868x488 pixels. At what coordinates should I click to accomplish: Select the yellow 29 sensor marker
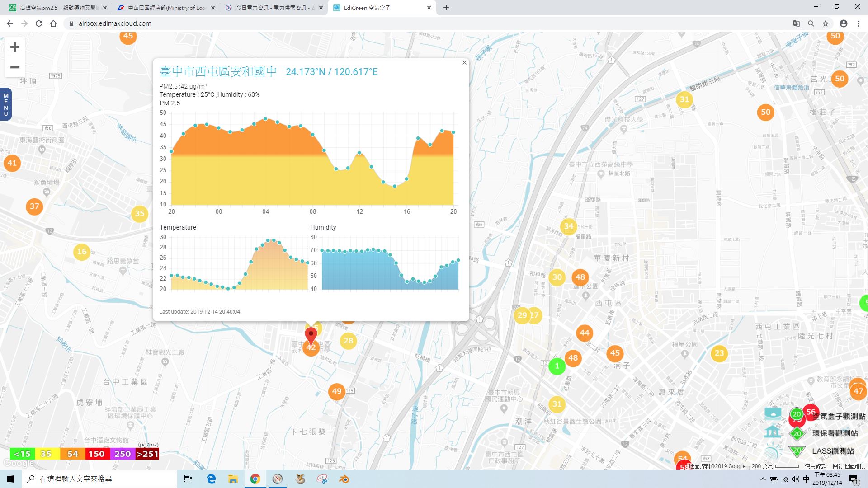point(522,315)
